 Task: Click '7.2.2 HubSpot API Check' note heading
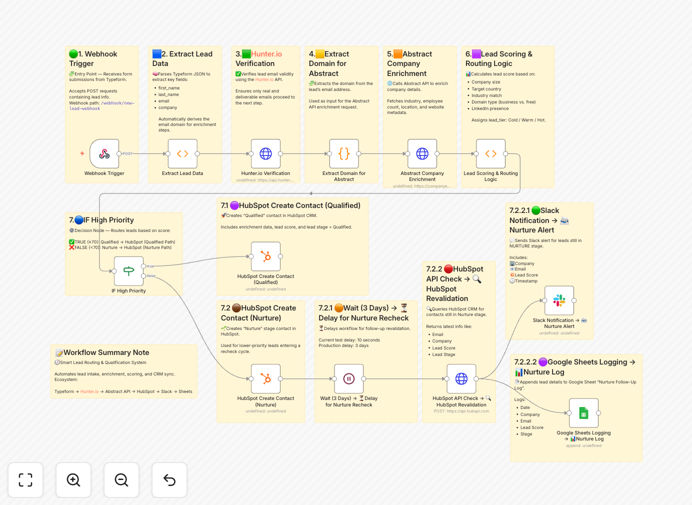pyautogui.click(x=455, y=284)
